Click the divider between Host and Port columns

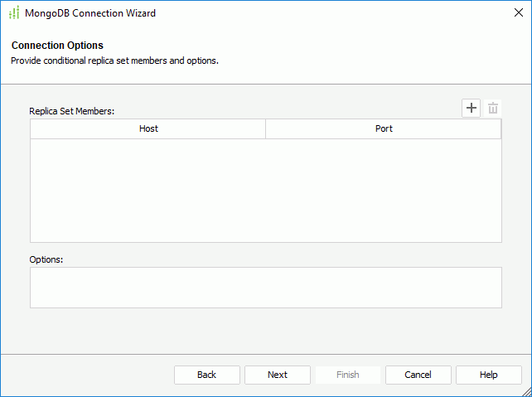pos(265,129)
